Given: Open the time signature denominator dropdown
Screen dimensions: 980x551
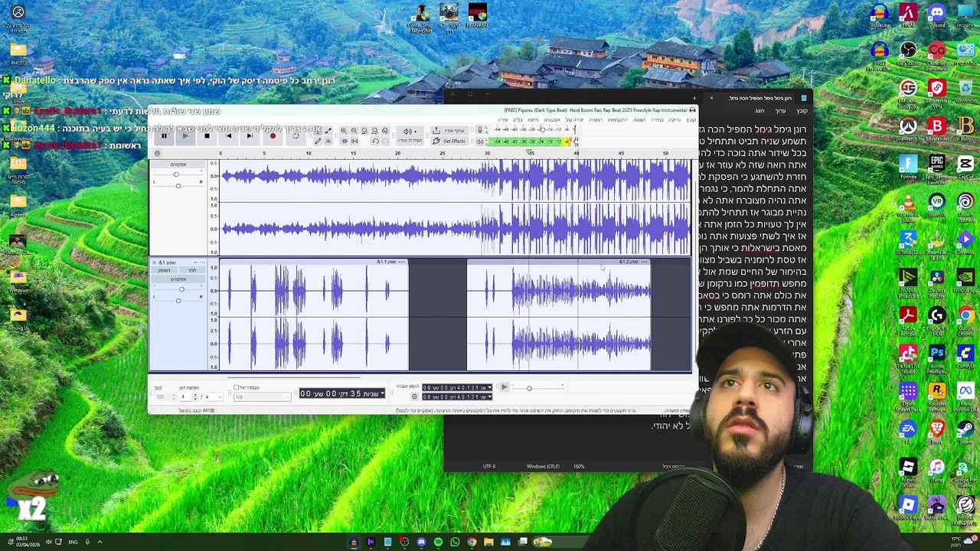Looking at the screenshot, I should point(214,397).
